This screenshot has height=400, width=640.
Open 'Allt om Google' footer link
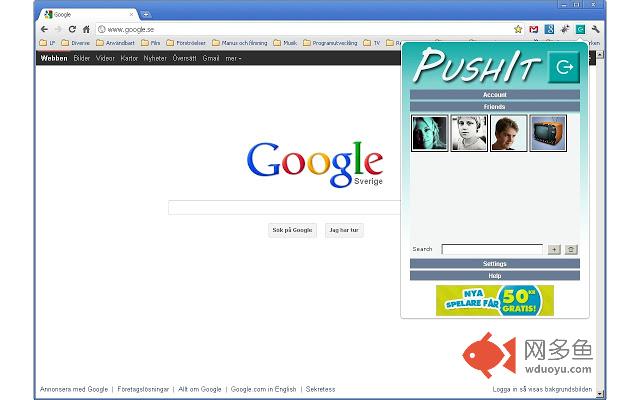200,389
